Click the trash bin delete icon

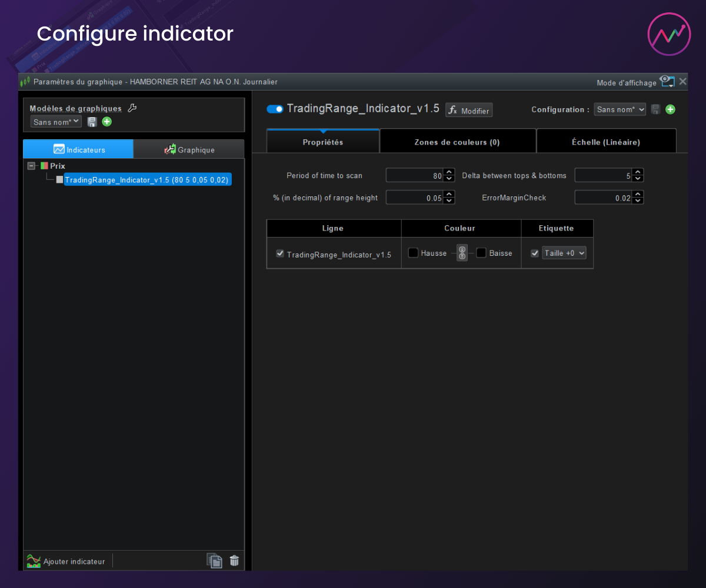(x=234, y=561)
